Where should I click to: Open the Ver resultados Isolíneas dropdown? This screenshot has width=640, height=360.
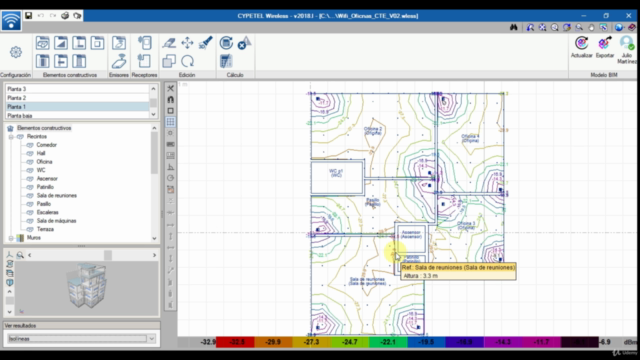coord(152,338)
